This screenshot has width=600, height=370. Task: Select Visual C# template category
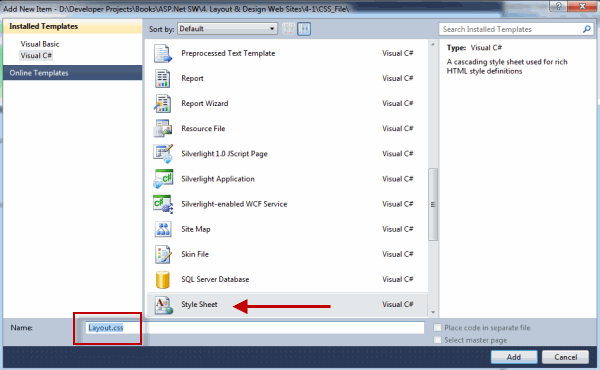36,55
